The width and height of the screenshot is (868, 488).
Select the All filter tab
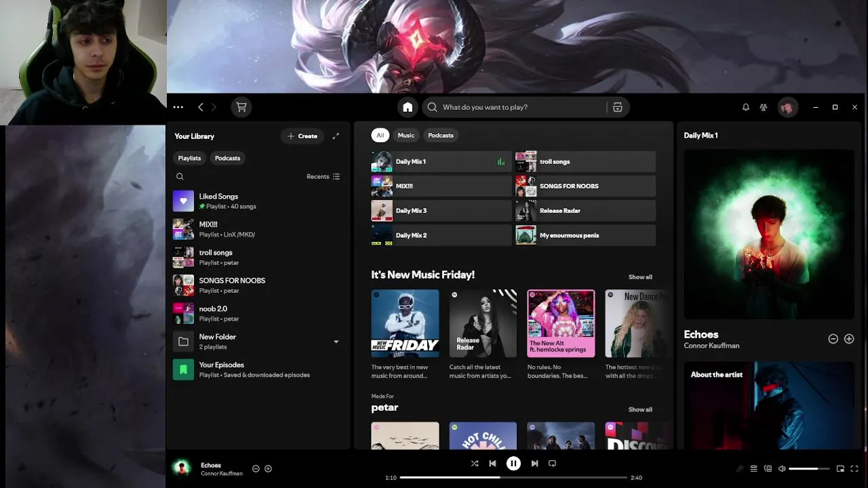(x=380, y=136)
